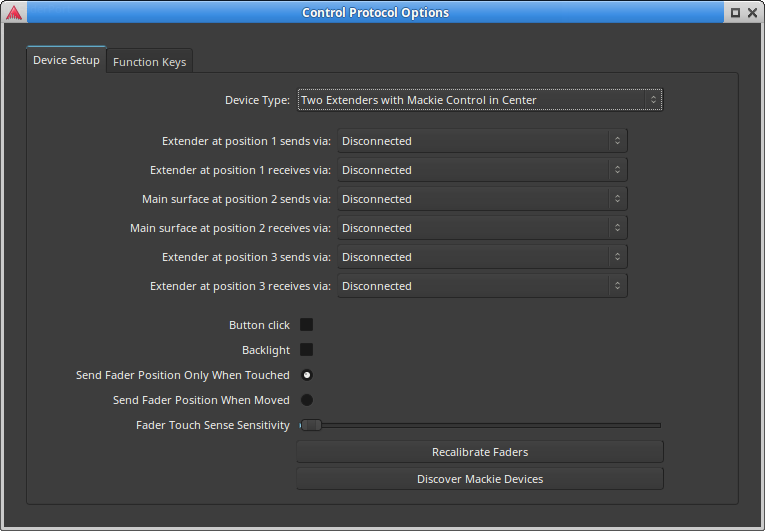Click the Fader Touch Sense Sensitivity slider handle

311,425
